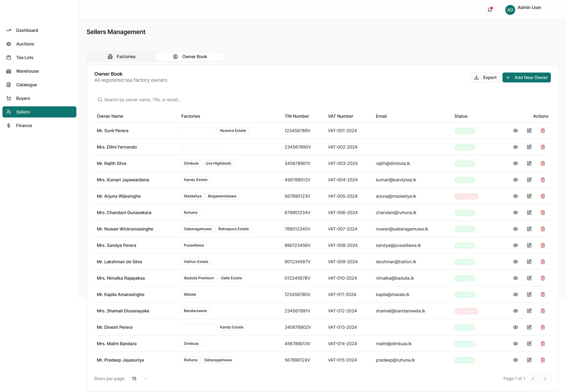
Task: Go to the next page arrow
Action: tap(545, 379)
